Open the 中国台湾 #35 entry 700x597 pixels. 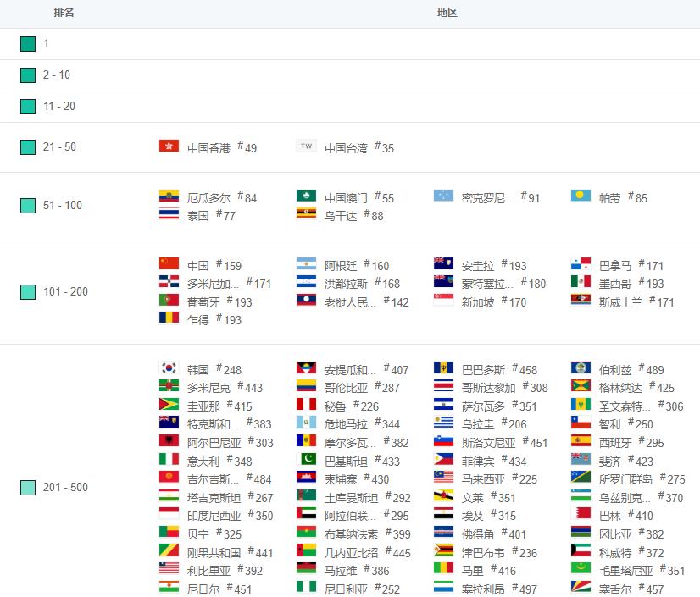[346, 146]
